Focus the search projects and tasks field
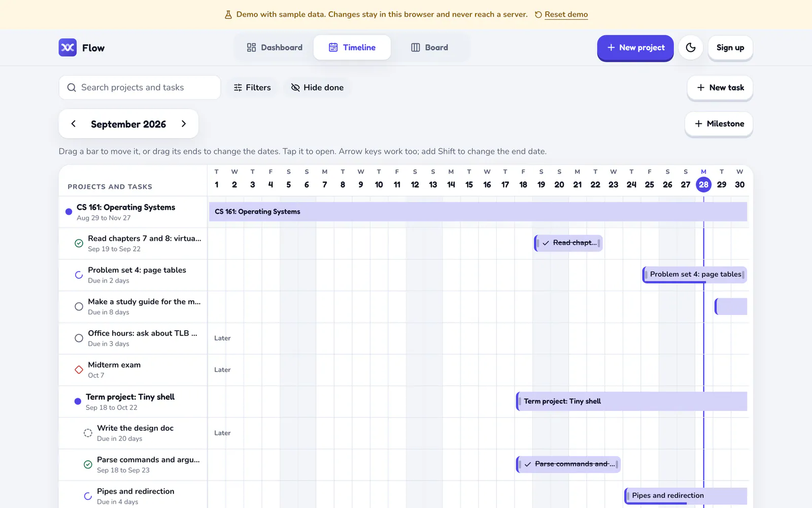Image resolution: width=812 pixels, height=508 pixels. coord(140,87)
